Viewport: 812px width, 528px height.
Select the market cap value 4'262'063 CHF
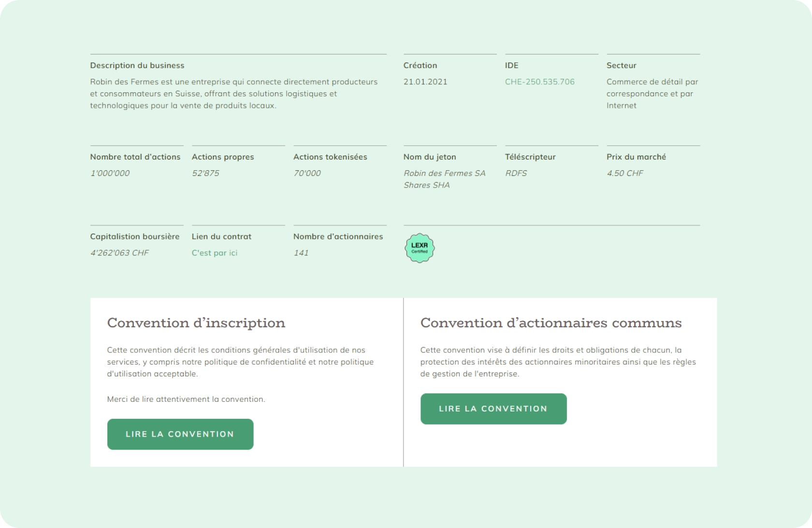(119, 253)
